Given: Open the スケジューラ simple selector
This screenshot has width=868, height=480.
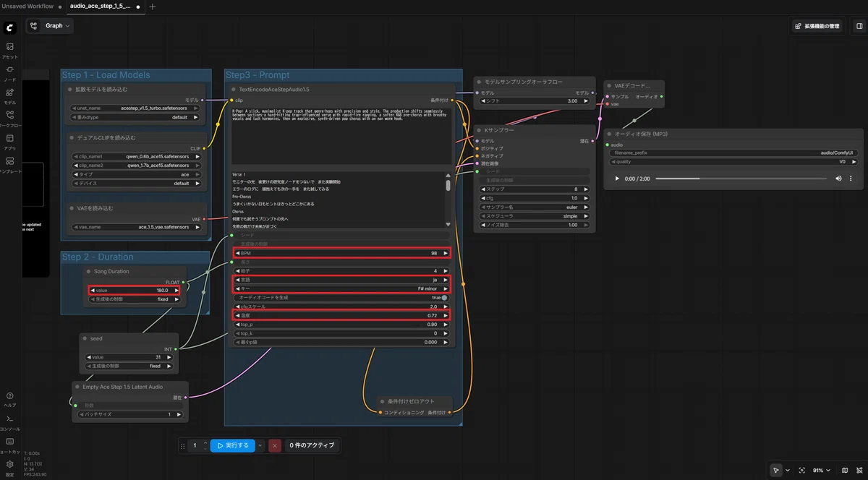Looking at the screenshot, I should point(535,216).
